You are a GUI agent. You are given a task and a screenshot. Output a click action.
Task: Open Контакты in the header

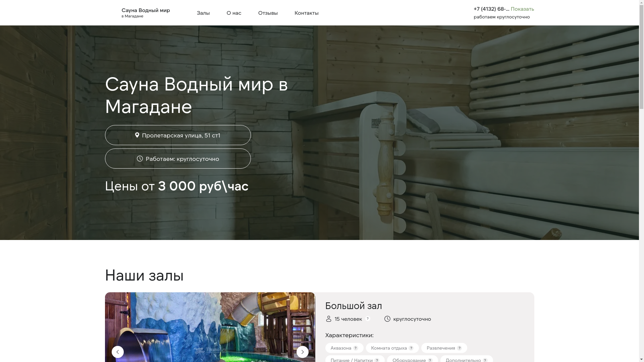(x=306, y=13)
